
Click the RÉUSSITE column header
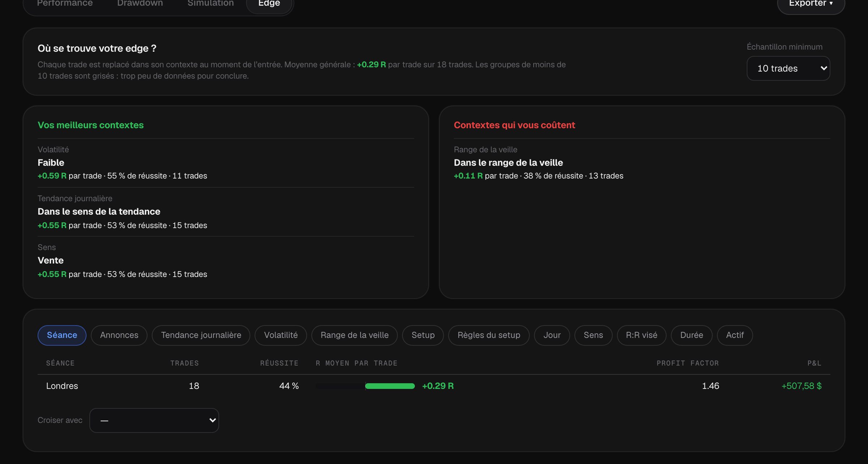279,363
